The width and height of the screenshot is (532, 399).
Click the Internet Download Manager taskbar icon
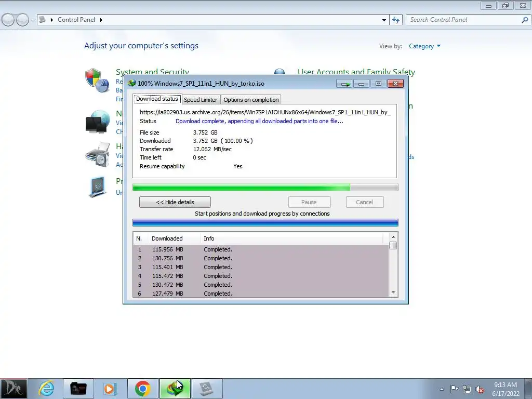pos(175,389)
